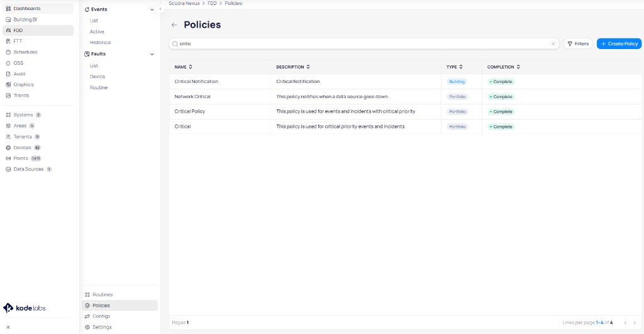Open Routines page
644x334 pixels.
[x=103, y=294]
